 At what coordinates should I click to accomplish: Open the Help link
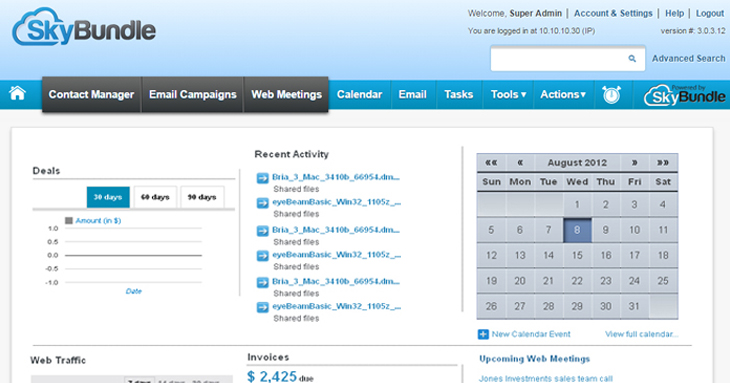tap(675, 13)
